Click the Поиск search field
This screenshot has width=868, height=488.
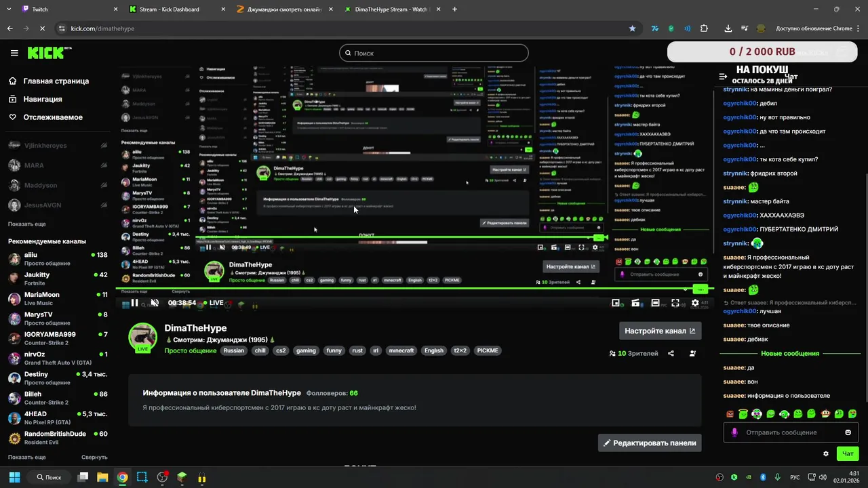point(434,53)
